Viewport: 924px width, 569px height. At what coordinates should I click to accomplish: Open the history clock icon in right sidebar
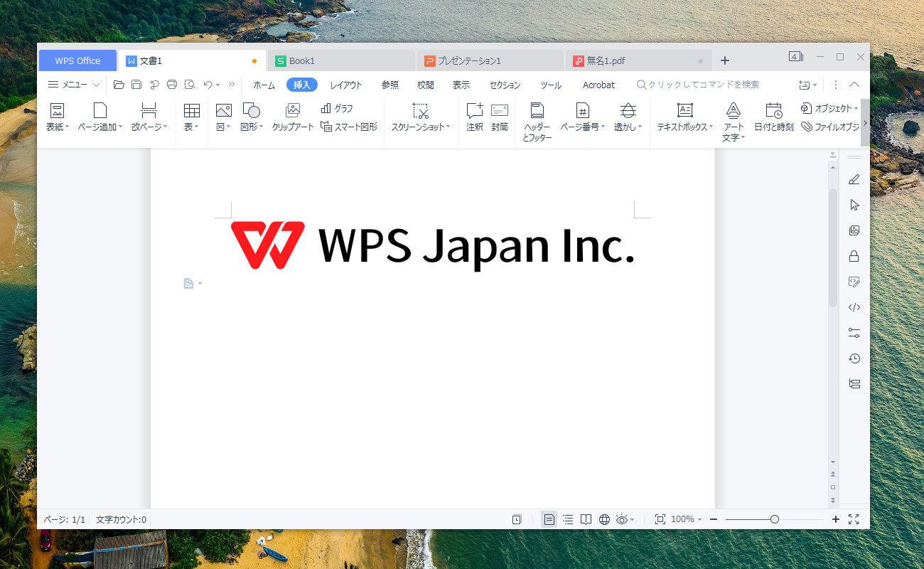(x=854, y=358)
